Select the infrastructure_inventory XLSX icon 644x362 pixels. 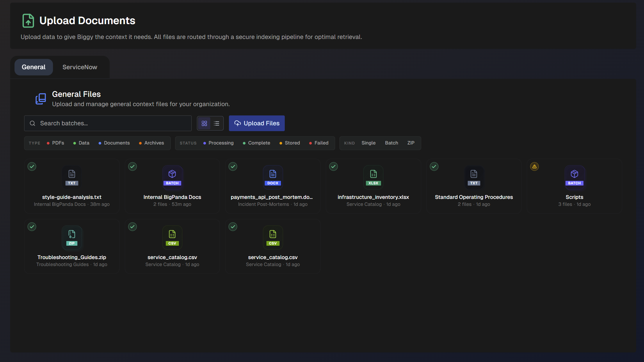tap(373, 176)
